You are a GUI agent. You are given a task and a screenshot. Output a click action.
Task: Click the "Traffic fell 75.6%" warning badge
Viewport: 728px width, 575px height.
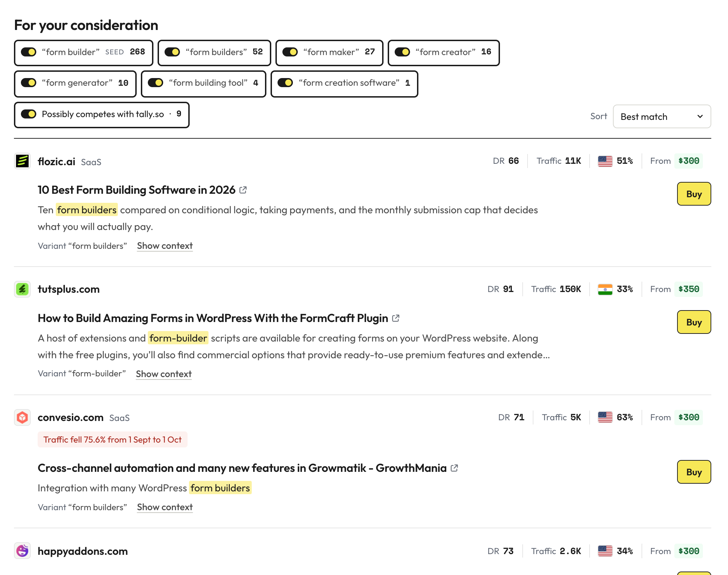(x=113, y=440)
